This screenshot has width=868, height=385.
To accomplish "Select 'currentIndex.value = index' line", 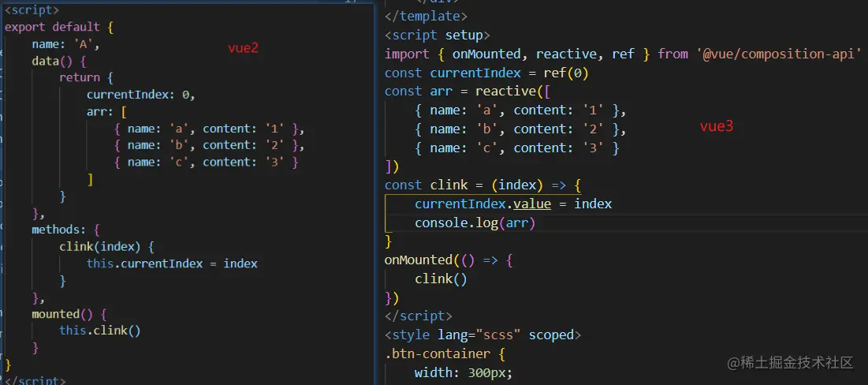I will (x=513, y=204).
